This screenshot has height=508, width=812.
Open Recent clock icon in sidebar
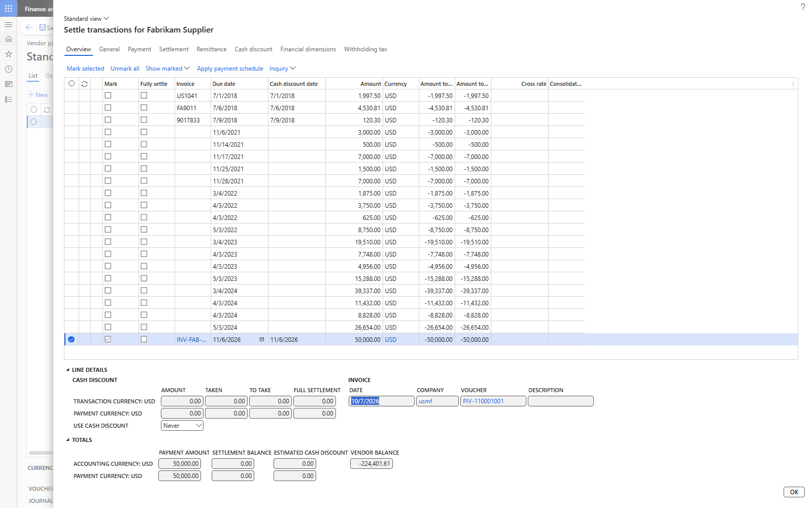pyautogui.click(x=9, y=69)
